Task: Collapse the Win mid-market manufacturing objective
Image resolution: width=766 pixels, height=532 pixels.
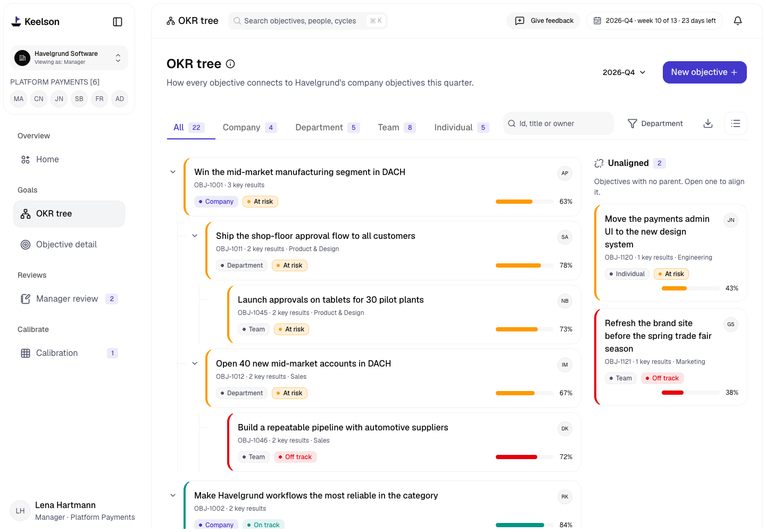Action: click(173, 172)
